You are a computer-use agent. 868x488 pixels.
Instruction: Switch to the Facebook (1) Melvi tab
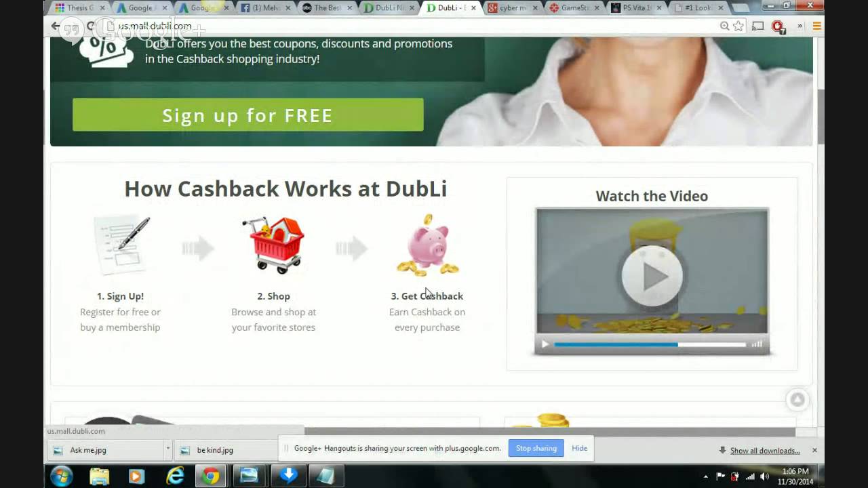265,8
